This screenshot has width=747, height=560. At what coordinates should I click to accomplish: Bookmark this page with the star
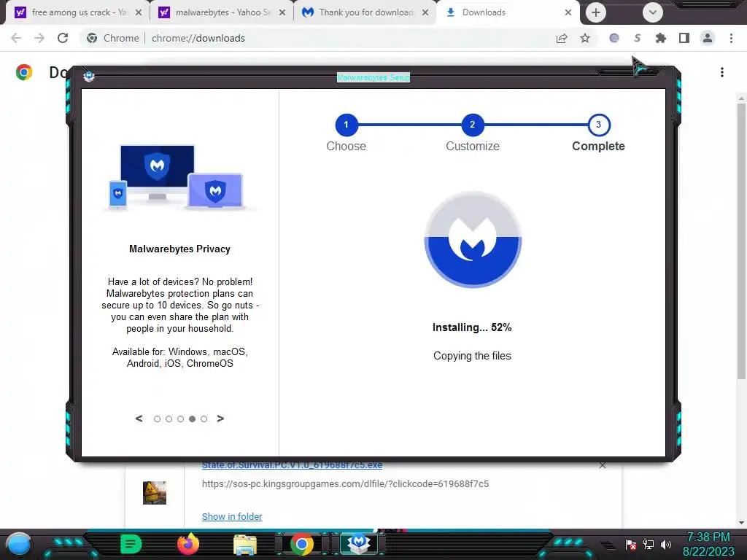[585, 38]
